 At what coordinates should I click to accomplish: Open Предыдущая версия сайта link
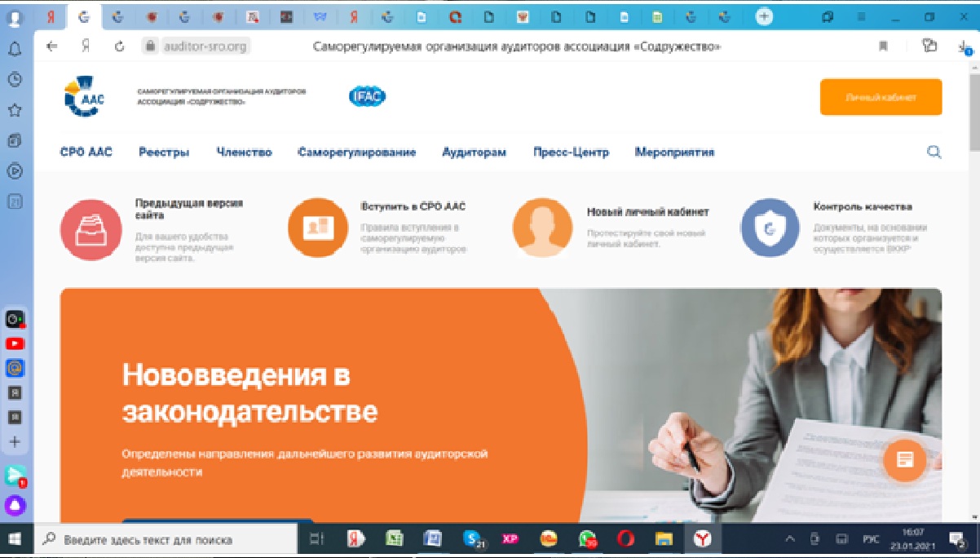point(188,209)
